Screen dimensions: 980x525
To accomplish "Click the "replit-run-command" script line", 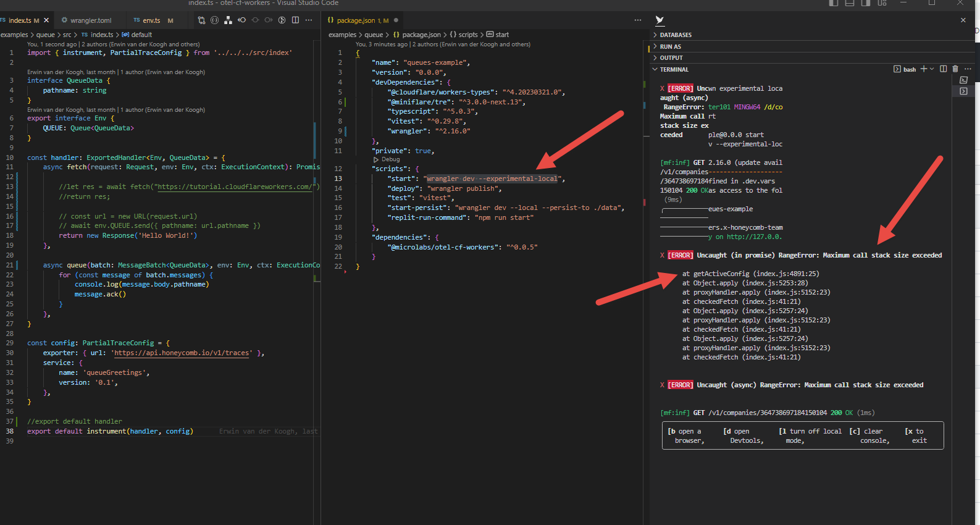I will pyautogui.click(x=461, y=217).
